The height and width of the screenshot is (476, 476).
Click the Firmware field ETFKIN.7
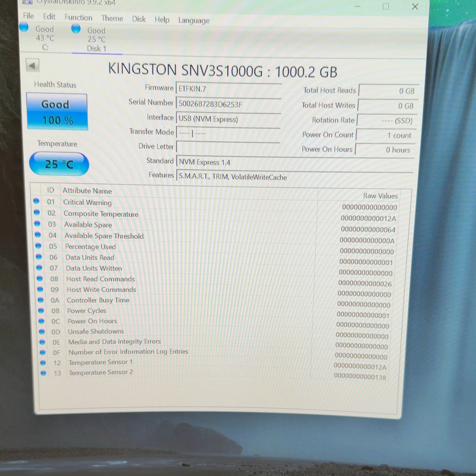tap(228, 89)
